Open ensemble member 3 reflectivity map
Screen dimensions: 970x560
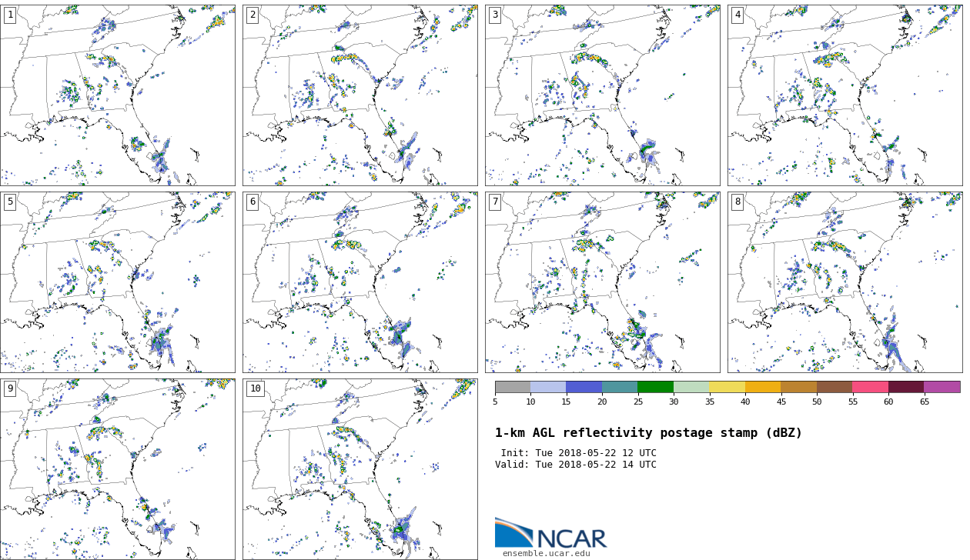(602, 95)
